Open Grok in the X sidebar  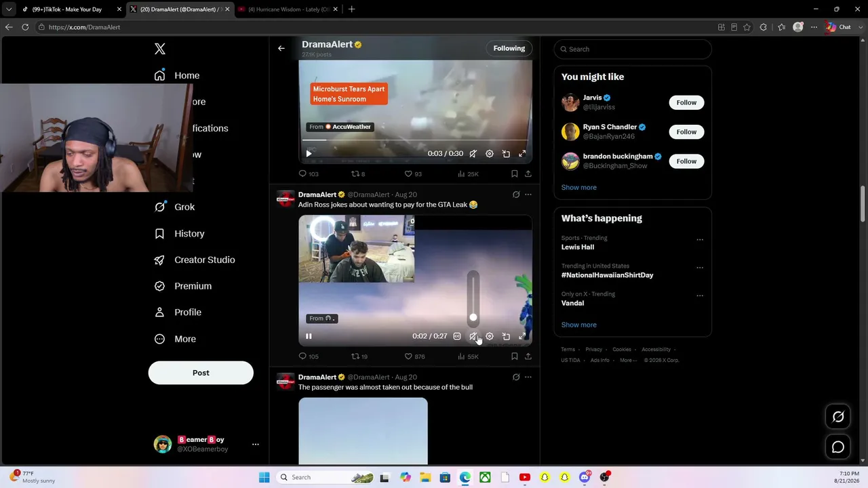tap(175, 207)
